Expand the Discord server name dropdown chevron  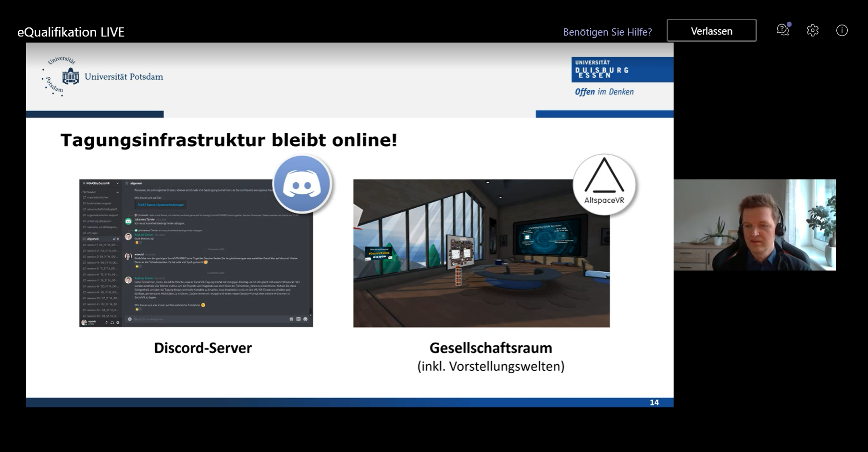(117, 183)
